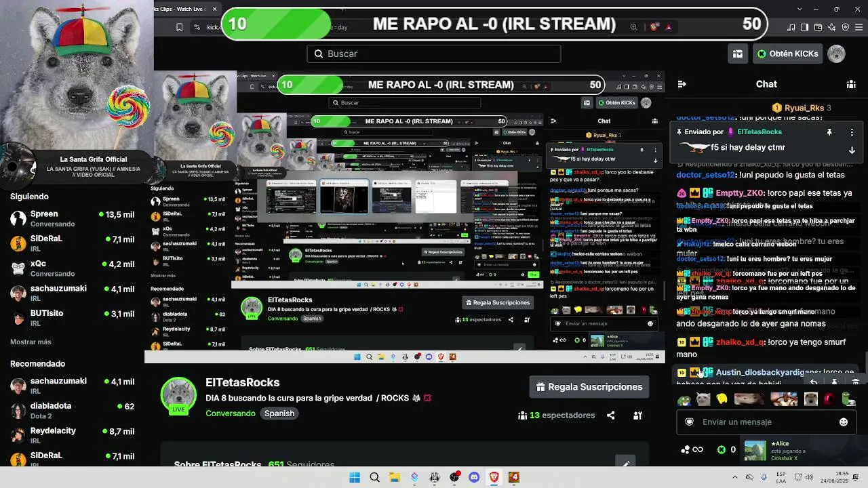Open the Brave hamburger main menu
868x488 pixels.
tap(859, 27)
